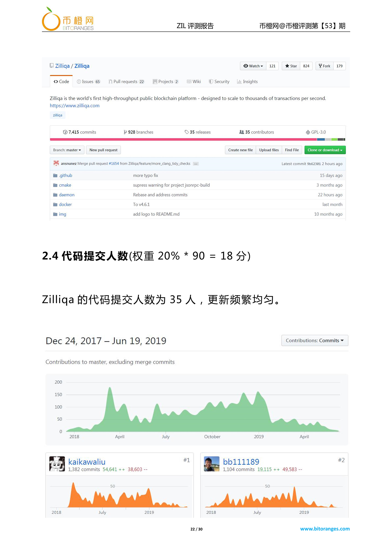View the 928 branches list
The height and width of the screenshot is (555, 392).
coord(138,132)
